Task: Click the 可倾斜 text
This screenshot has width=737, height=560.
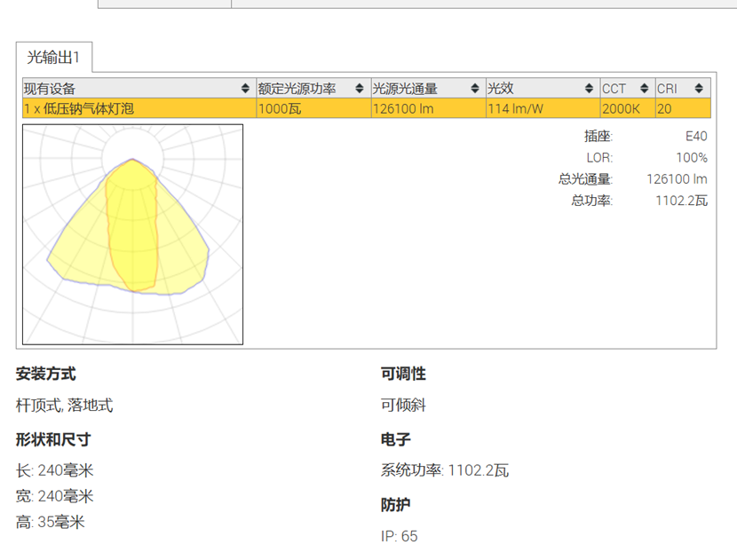Action: point(403,405)
